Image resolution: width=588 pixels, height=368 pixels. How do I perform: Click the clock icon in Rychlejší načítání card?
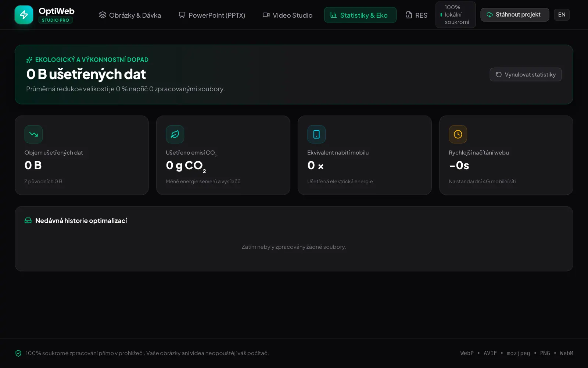click(458, 134)
